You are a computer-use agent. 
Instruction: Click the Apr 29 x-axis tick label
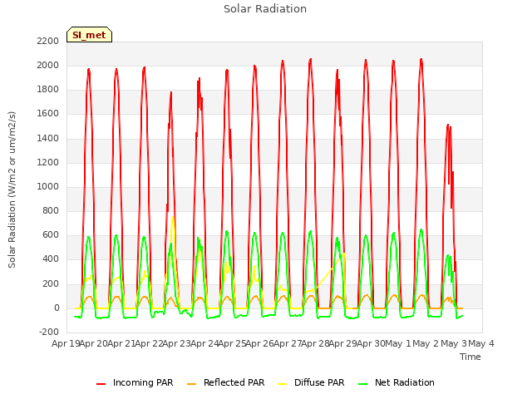(x=342, y=343)
